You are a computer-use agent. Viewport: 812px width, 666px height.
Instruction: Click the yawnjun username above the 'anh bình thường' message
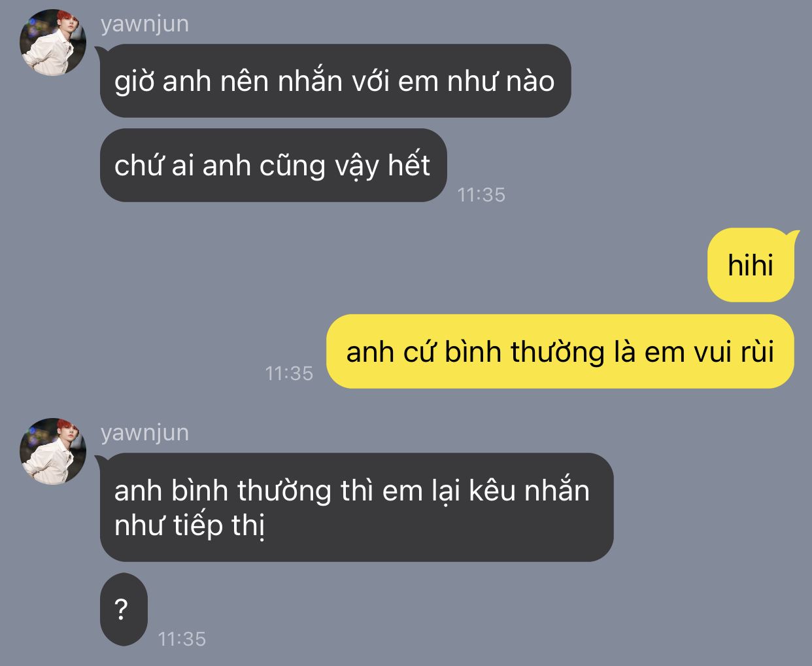tap(144, 433)
